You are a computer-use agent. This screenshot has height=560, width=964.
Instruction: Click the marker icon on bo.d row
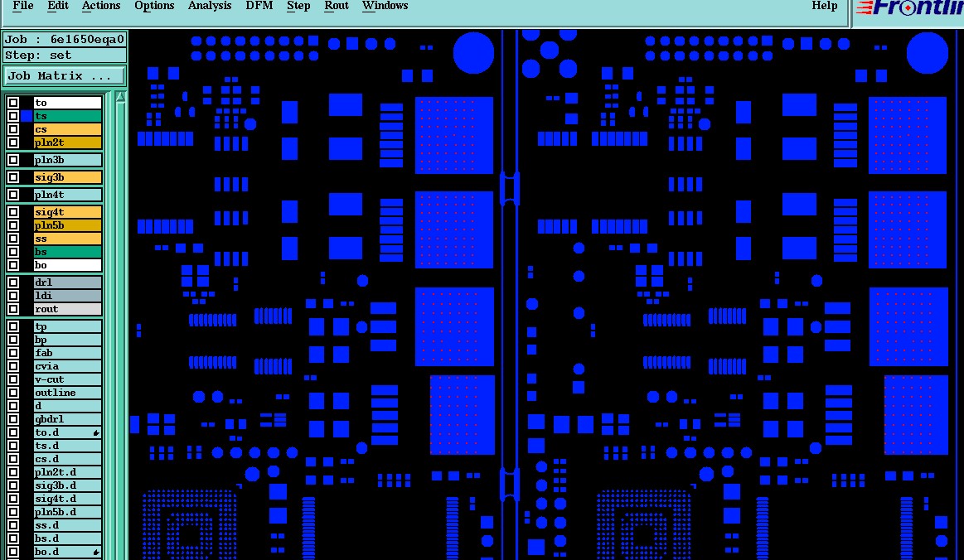click(x=96, y=552)
